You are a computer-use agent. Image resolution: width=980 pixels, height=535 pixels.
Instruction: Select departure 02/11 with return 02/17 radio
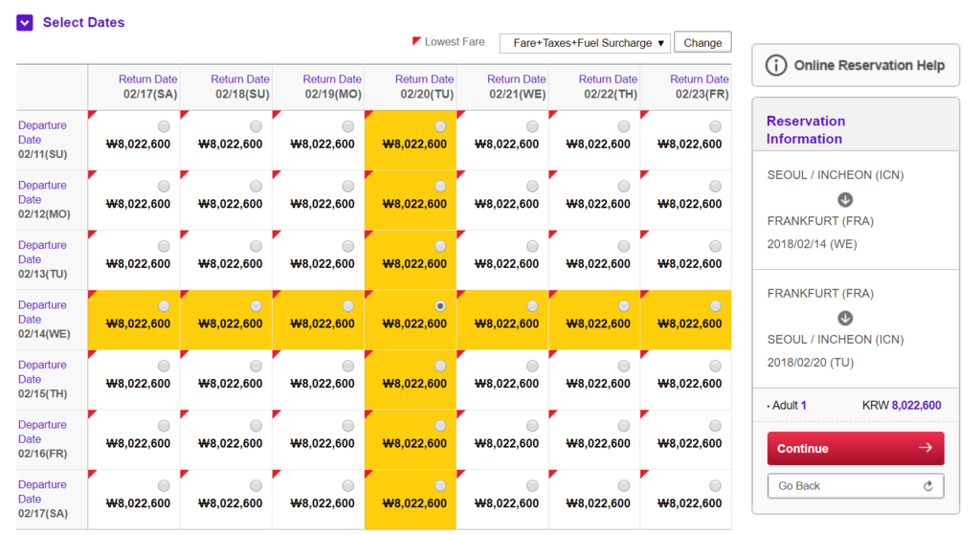tap(164, 126)
